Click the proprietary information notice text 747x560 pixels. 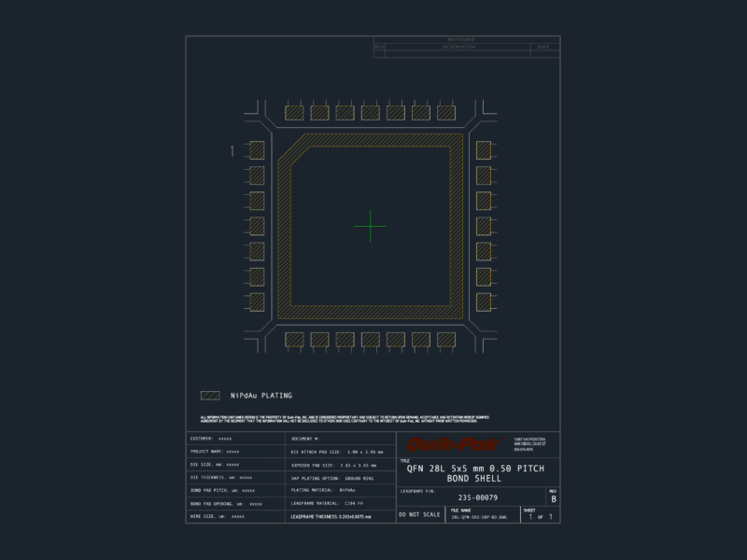(345, 419)
